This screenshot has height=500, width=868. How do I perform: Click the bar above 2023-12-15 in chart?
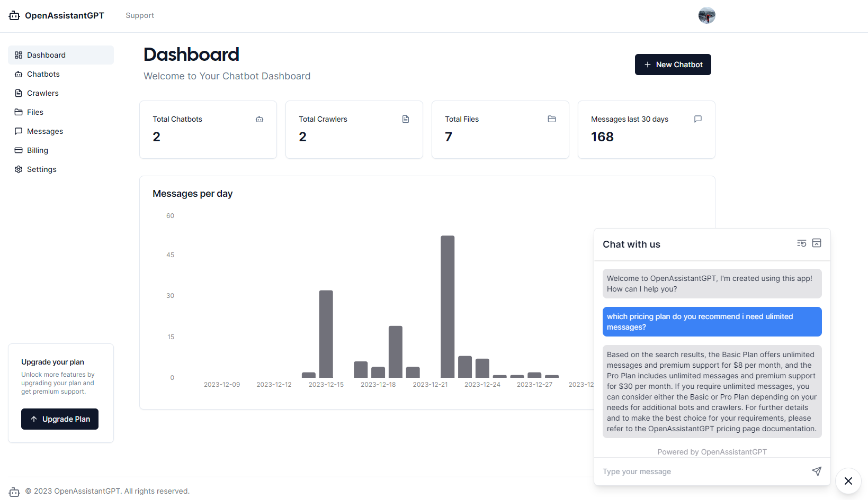click(326, 334)
